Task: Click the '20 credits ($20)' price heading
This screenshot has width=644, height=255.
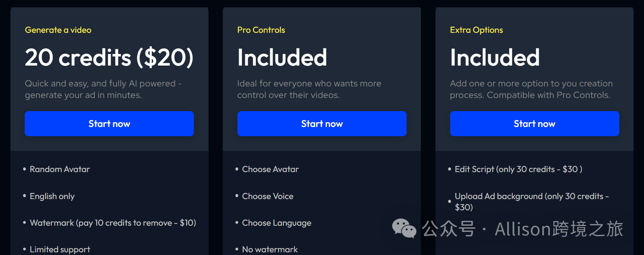Action: 109,57
